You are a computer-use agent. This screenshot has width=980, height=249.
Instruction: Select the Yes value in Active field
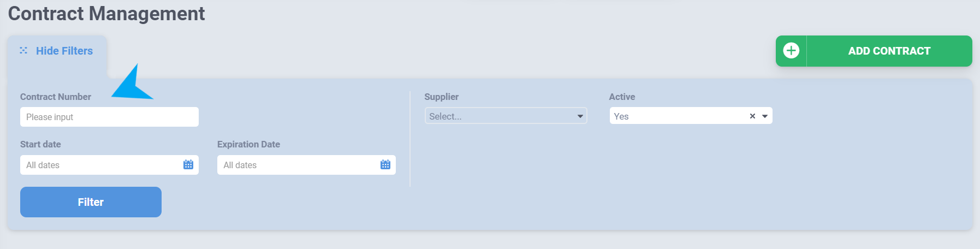click(621, 116)
